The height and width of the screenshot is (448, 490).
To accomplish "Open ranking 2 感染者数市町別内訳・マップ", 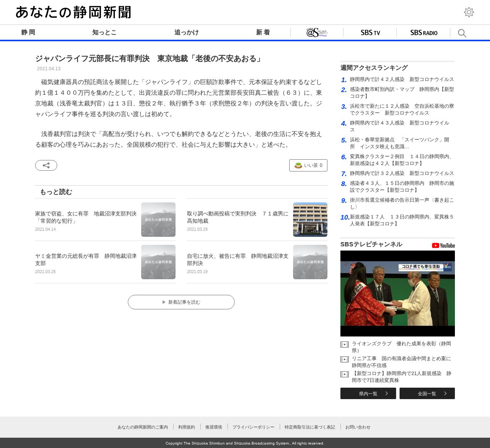I will 402,93.
